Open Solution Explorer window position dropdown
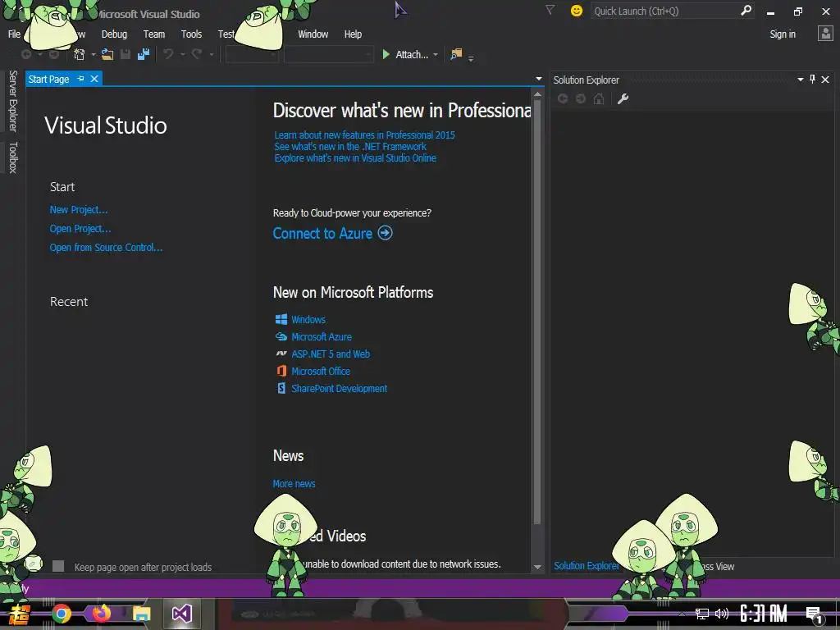 (801, 80)
